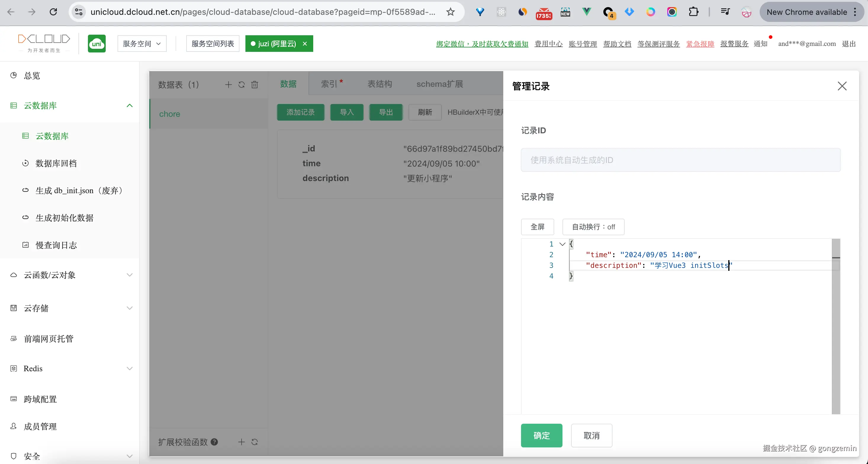Open the 服务空间 dropdown
868x464 pixels.
click(142, 44)
